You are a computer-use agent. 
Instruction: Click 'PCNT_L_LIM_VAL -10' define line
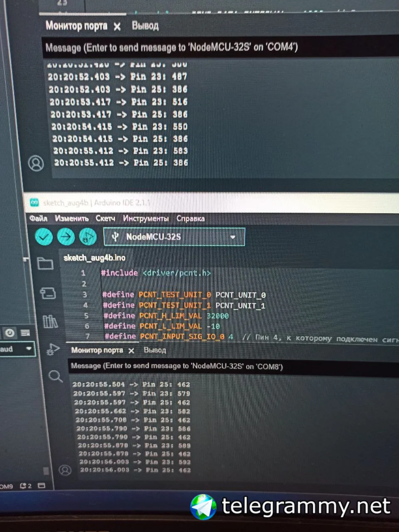tap(162, 326)
